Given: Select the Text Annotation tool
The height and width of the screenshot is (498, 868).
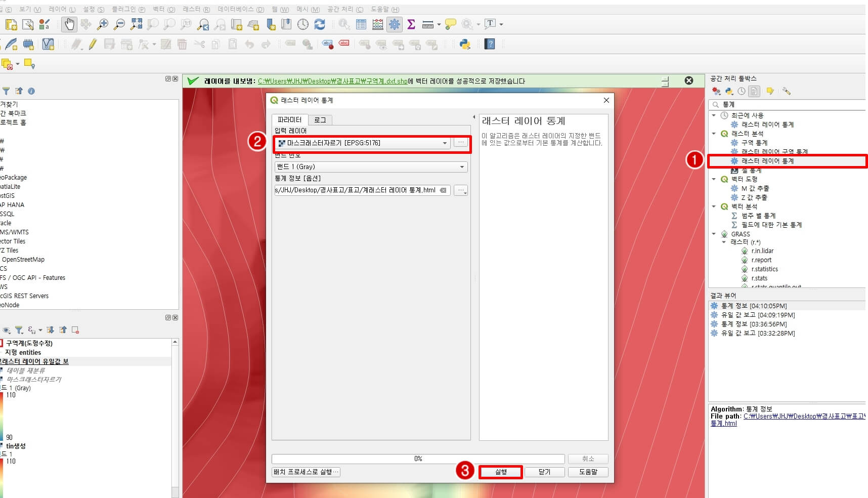Looking at the screenshot, I should (x=490, y=24).
